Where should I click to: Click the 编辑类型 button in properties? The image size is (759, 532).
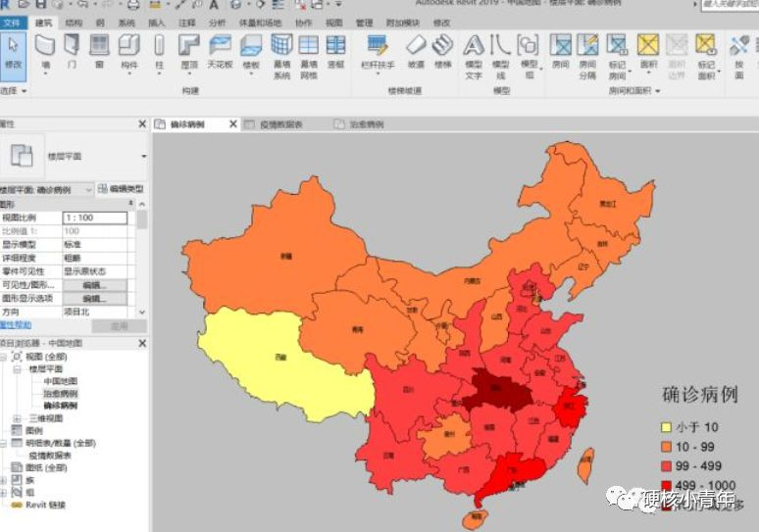(121, 189)
